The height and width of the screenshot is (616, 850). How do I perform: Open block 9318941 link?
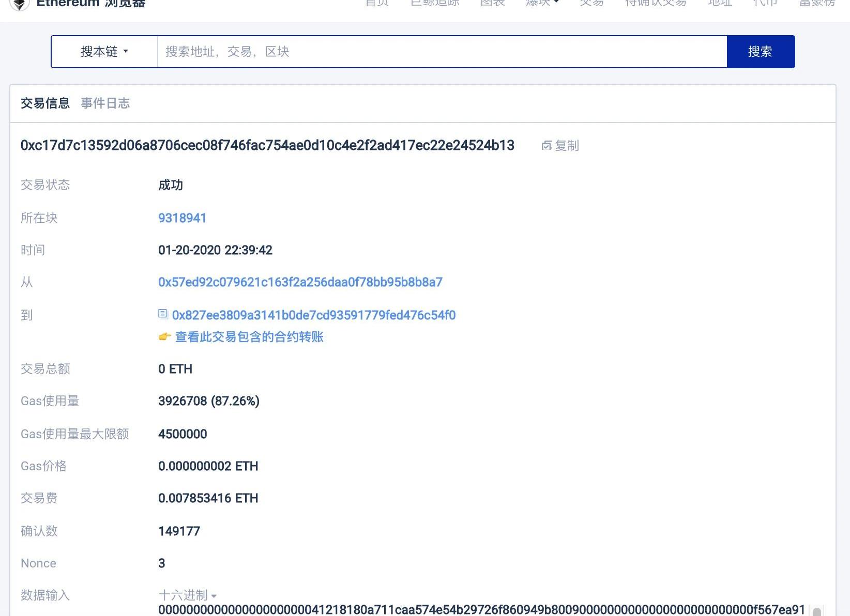(182, 218)
